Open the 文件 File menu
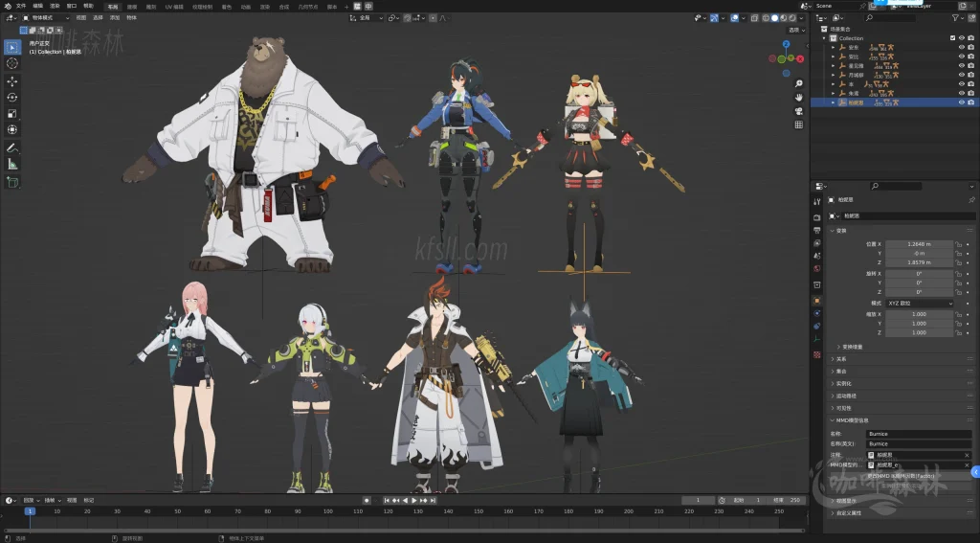Screen dimensions: 980x543 21,7
